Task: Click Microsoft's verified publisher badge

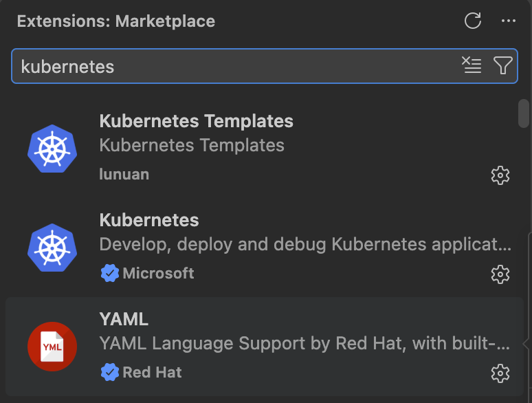Action: pos(109,273)
